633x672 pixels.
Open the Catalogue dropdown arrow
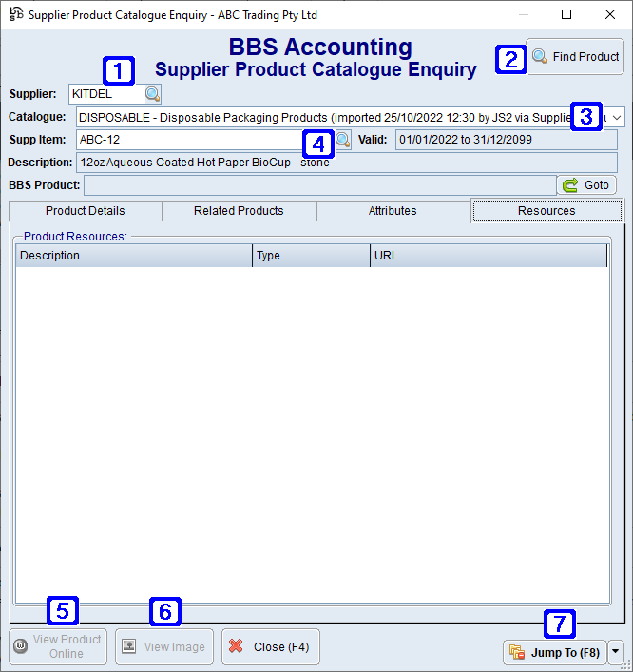pos(617,118)
